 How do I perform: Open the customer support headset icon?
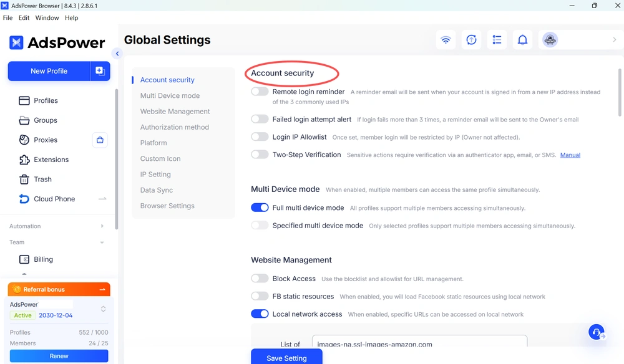click(x=596, y=332)
